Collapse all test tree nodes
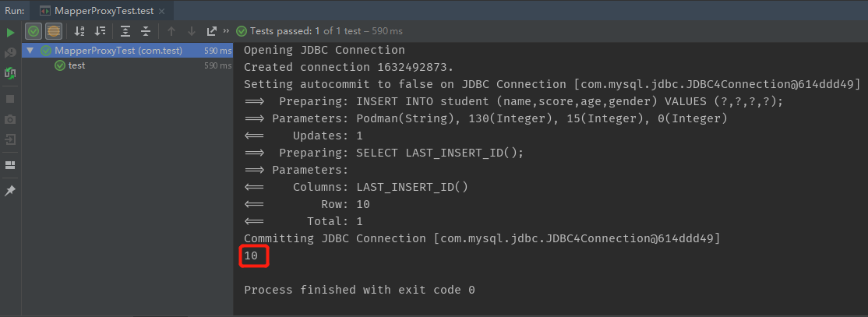This screenshot has height=317, width=868. click(146, 31)
